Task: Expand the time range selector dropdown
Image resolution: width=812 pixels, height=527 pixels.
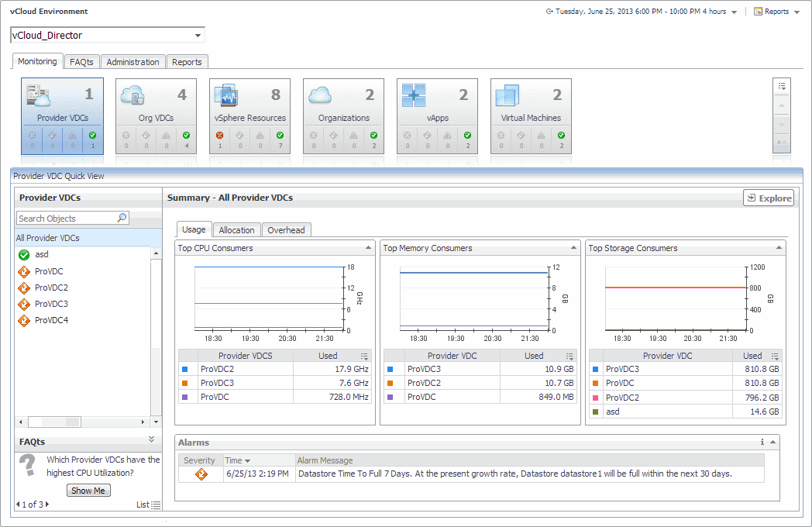Action: (x=734, y=12)
